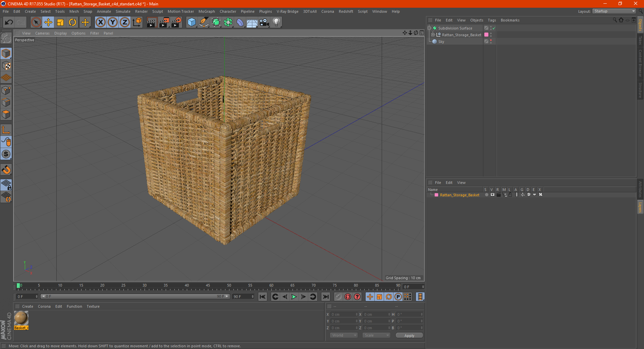Screen dimensions: 644x349
Task: Open the Workplane locking icon
Action: pos(6,185)
